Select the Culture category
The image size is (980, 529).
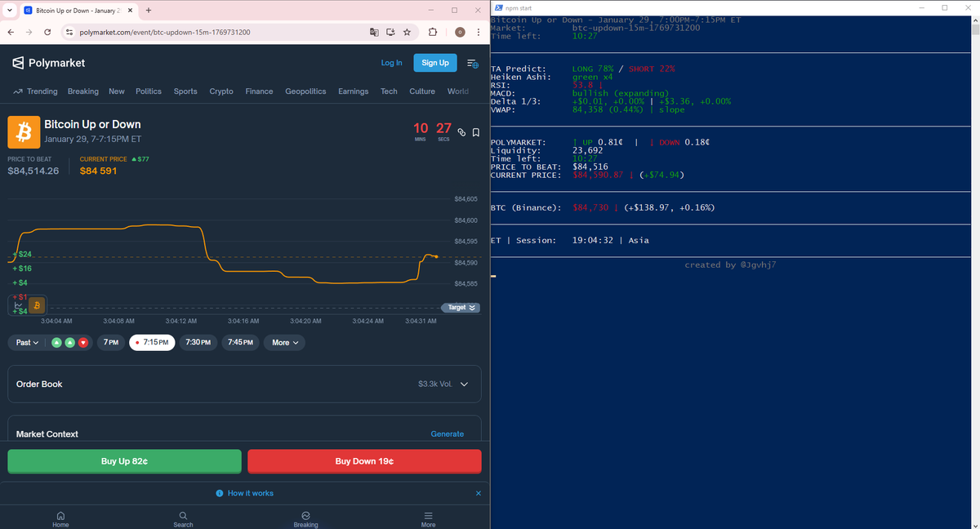[422, 91]
